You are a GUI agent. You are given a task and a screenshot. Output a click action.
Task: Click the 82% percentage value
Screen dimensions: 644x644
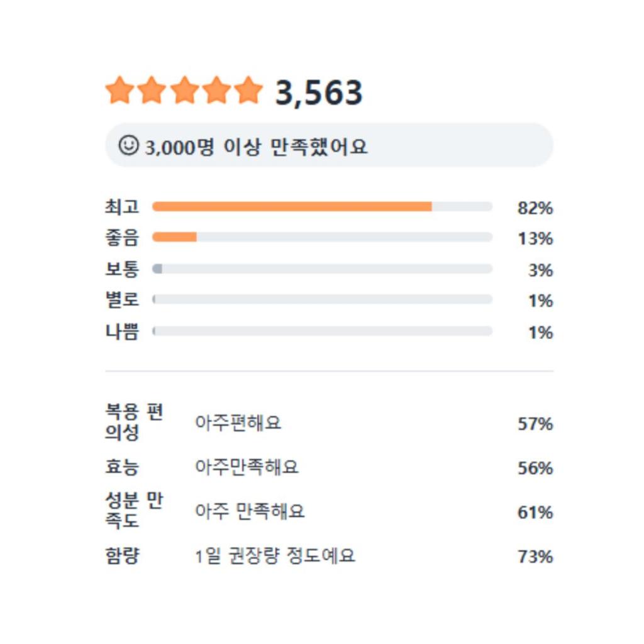[x=535, y=208]
